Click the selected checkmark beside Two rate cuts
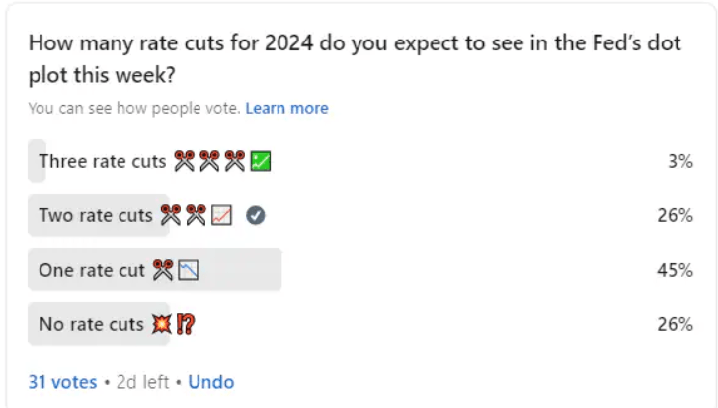This screenshot has height=408, width=718. click(x=255, y=215)
